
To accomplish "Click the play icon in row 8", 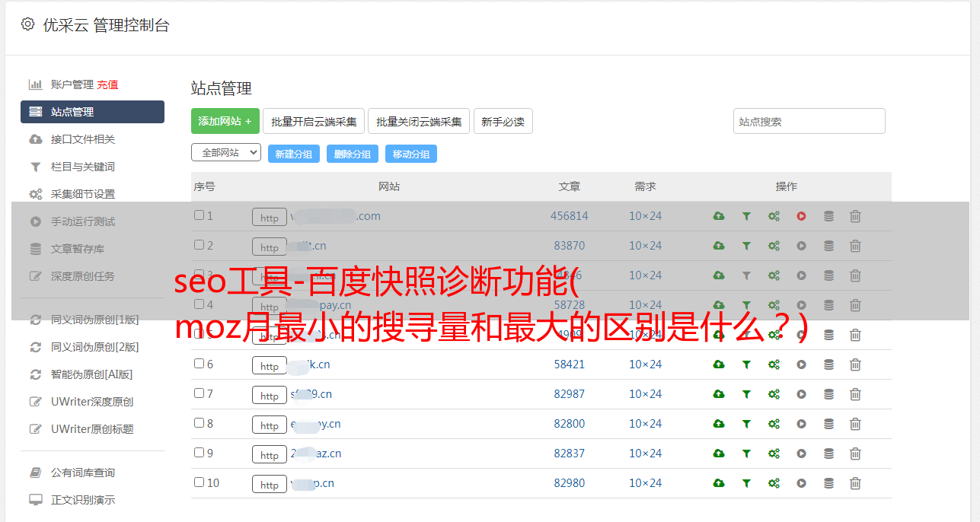I will click(x=801, y=424).
